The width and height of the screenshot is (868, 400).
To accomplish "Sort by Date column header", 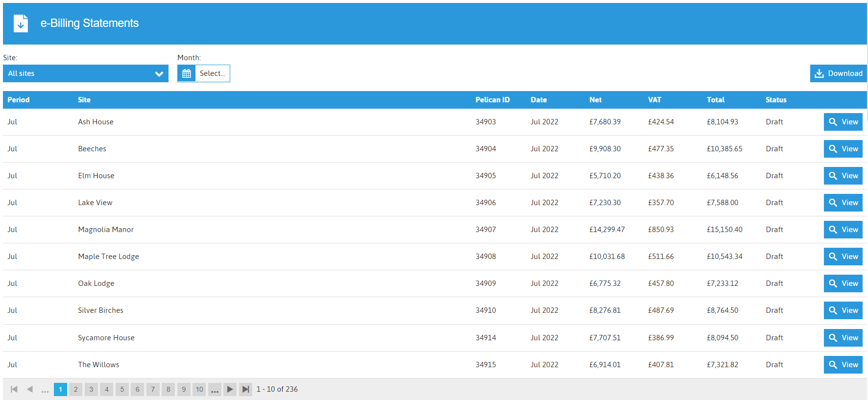I will tap(539, 100).
